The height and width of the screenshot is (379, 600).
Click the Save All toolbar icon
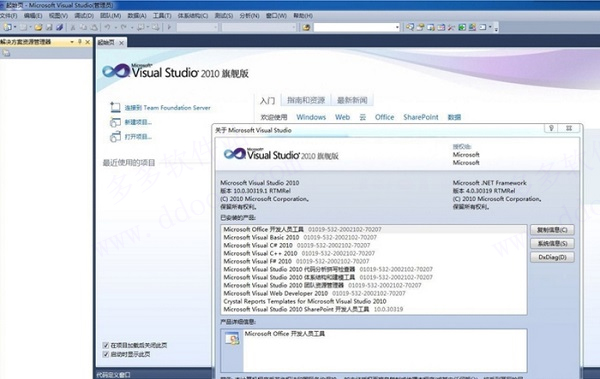pos(59,27)
